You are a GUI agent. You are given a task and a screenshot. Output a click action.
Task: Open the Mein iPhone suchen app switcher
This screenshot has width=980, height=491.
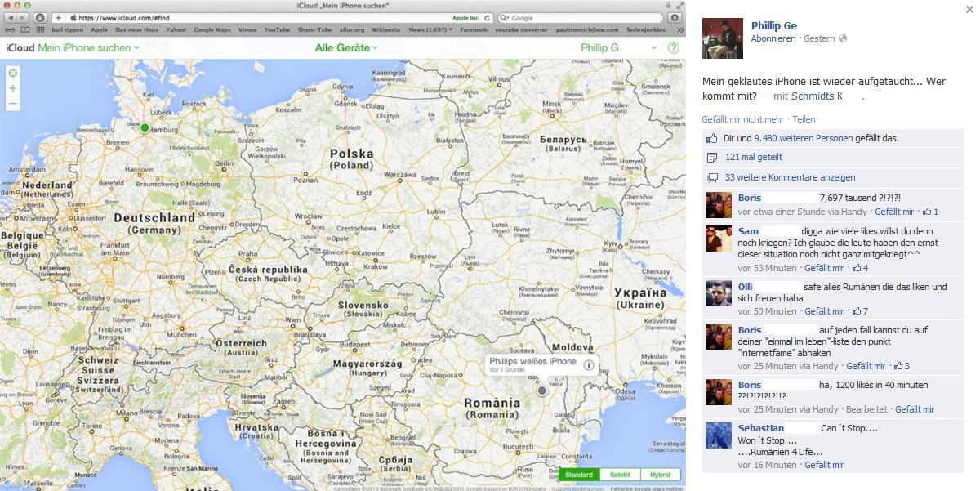pyautogui.click(x=88, y=48)
